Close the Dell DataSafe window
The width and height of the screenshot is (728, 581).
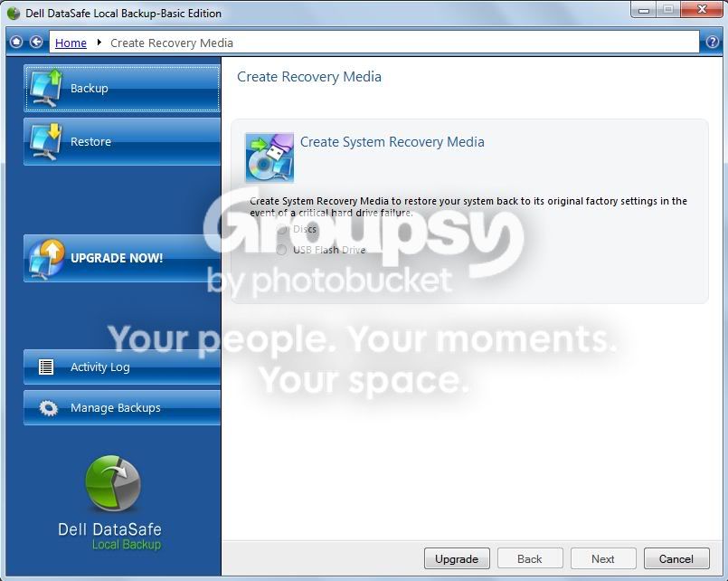pos(702,10)
